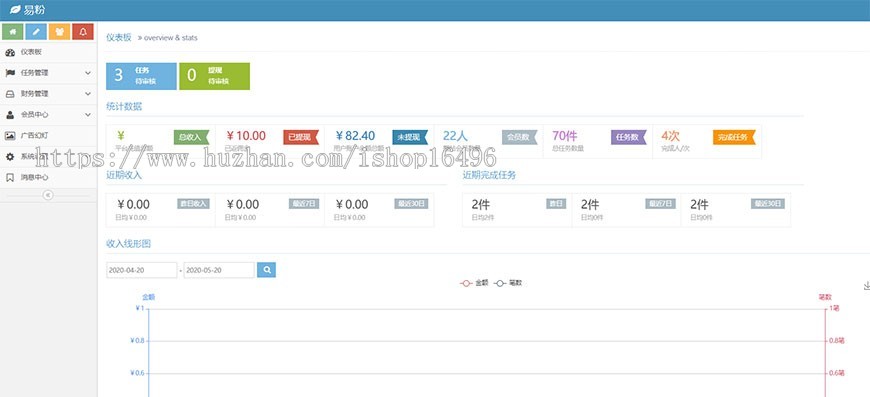Click the ¥82.40 unwithdrawn amount
Screen dimensions: 870x397
coord(355,136)
